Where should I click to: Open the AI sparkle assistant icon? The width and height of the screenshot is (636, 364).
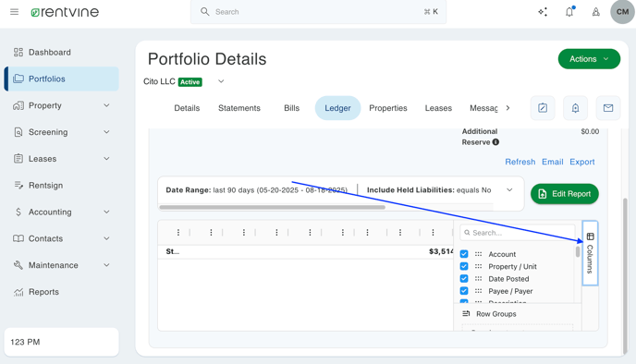tap(543, 12)
